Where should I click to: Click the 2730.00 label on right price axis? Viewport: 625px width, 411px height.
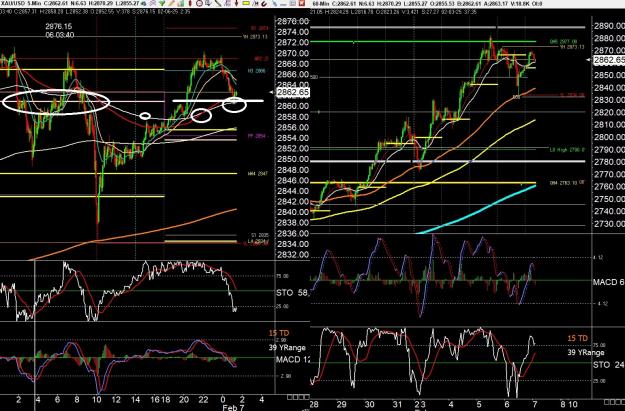609,224
